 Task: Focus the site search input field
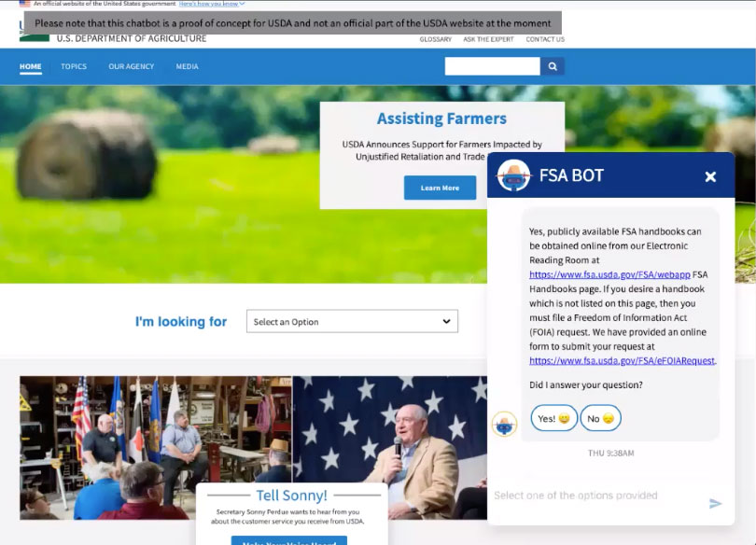[x=492, y=66]
